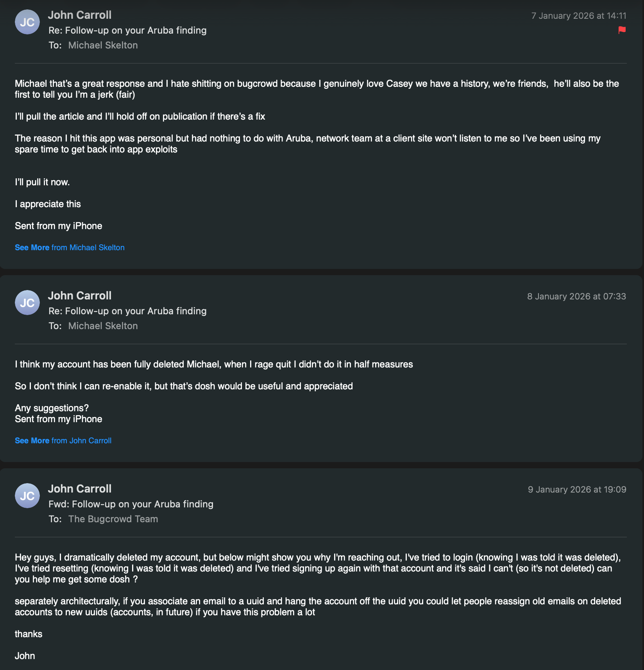Screen dimensions: 644x670
Task: Click sender name John Carroll on the forwarded email
Action: pos(80,489)
